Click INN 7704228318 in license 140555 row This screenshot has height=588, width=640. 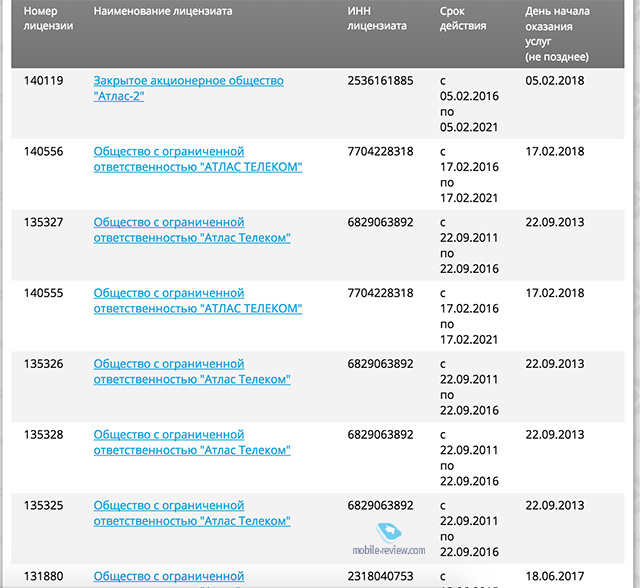(x=380, y=293)
